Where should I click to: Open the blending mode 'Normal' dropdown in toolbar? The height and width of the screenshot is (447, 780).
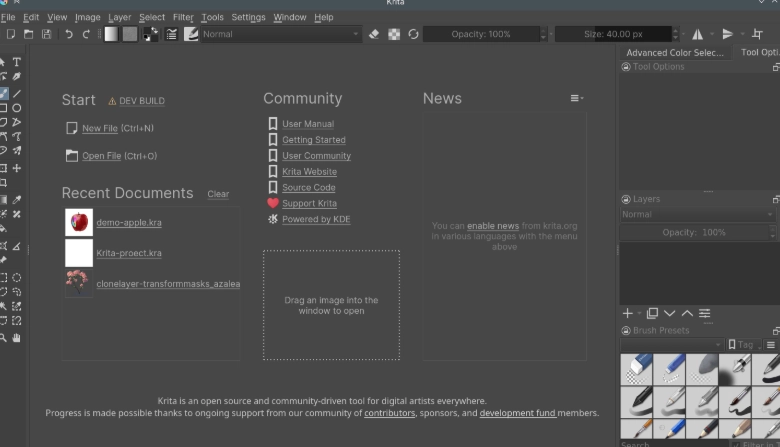coord(280,34)
